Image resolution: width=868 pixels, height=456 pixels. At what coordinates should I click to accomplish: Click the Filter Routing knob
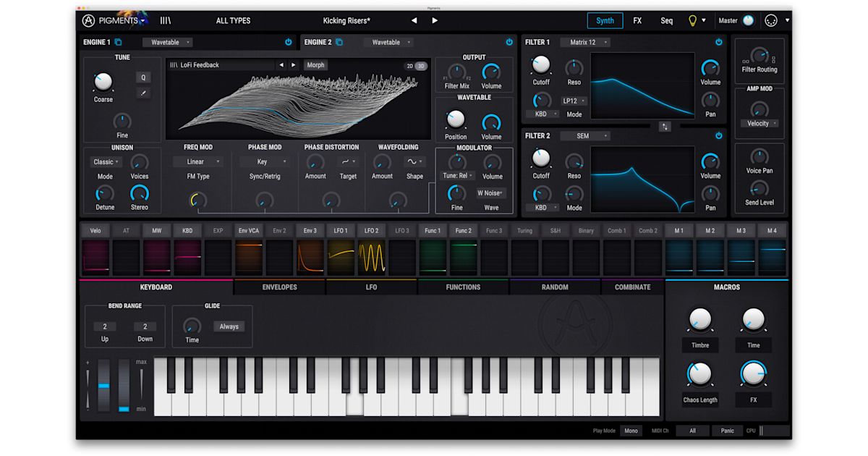pyautogui.click(x=759, y=55)
